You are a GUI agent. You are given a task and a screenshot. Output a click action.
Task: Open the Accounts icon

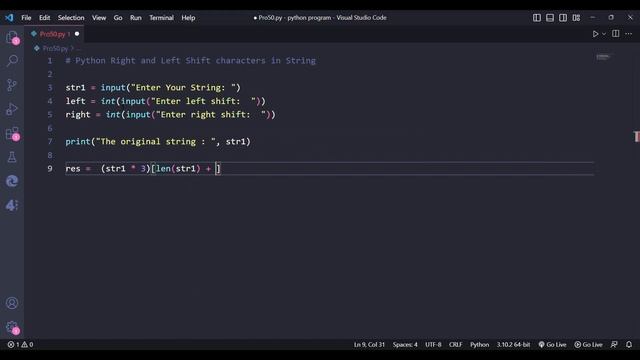(12, 303)
